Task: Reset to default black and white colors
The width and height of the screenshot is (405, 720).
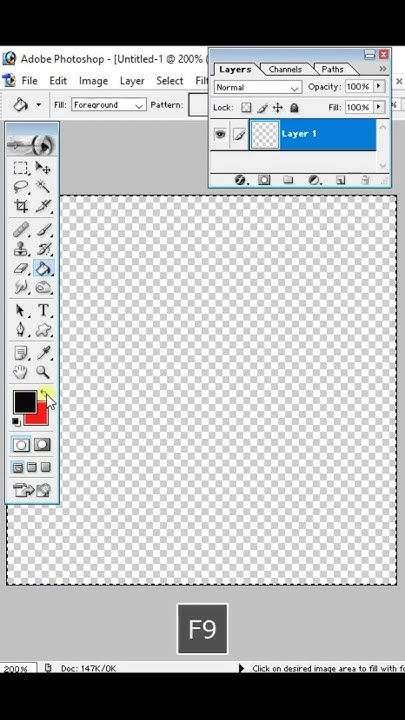Action: [x=16, y=421]
